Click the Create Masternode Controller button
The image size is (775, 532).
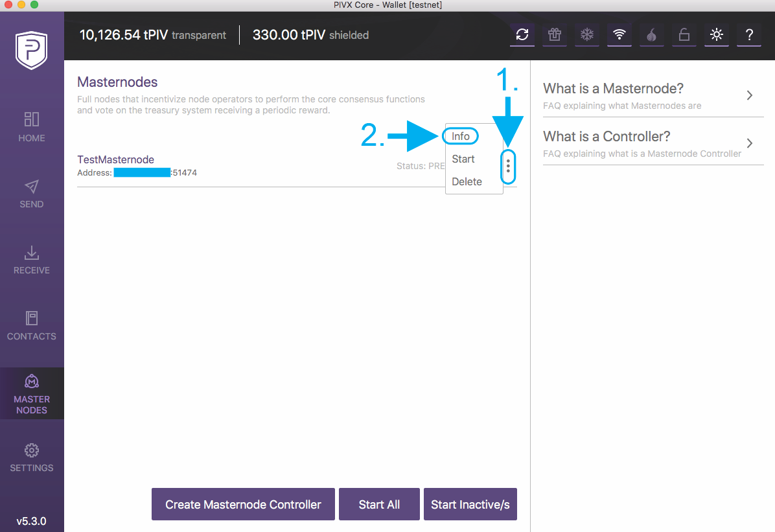[x=243, y=504]
